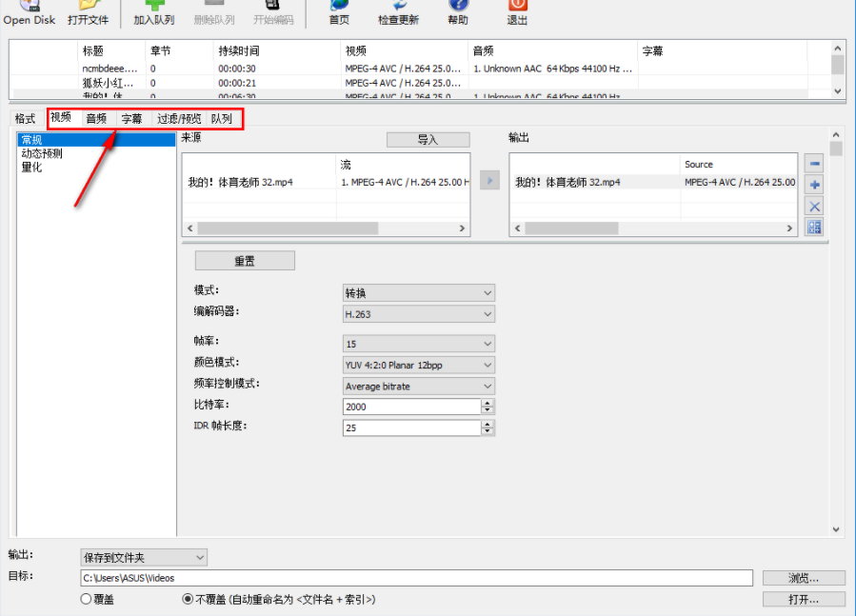Click the 首页 home icon

coord(338,10)
